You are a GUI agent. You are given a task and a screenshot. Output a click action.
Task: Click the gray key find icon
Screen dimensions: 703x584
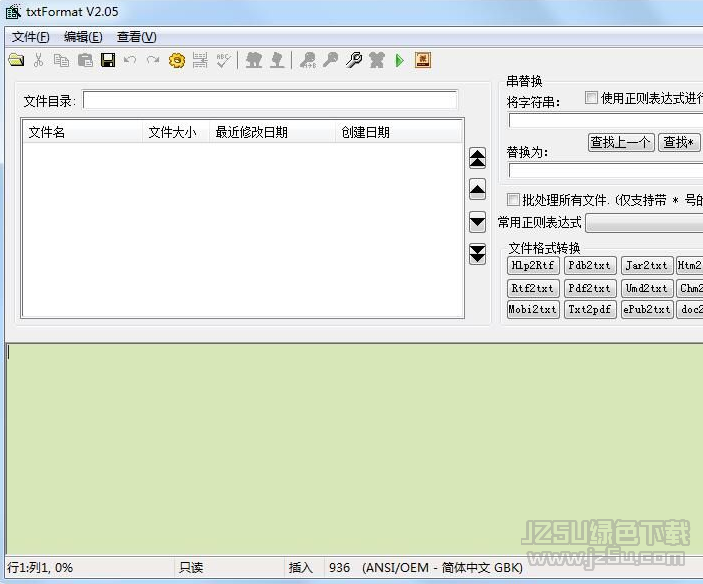[330, 60]
